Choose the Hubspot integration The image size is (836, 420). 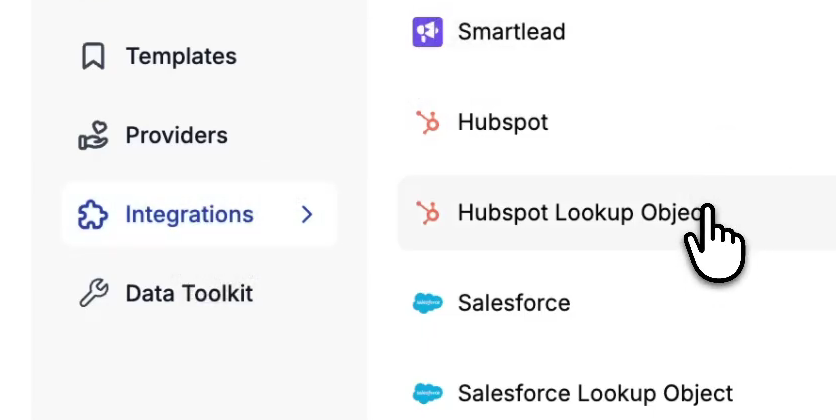coord(503,123)
